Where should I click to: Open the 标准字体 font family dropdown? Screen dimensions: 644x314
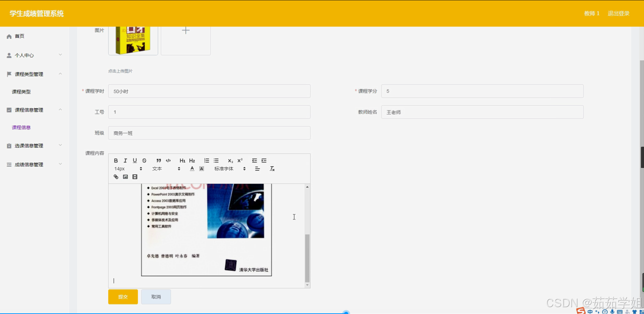(x=230, y=169)
